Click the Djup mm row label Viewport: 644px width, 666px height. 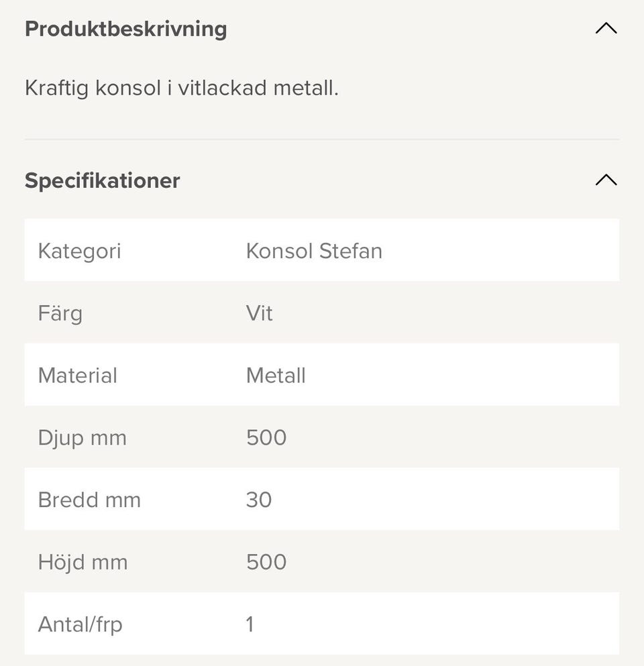tap(83, 438)
